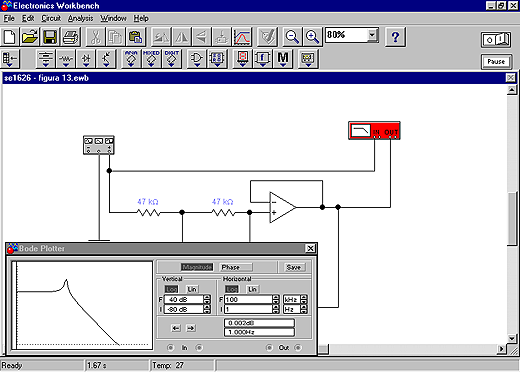Click the Save file toolbar icon

[x=50, y=37]
